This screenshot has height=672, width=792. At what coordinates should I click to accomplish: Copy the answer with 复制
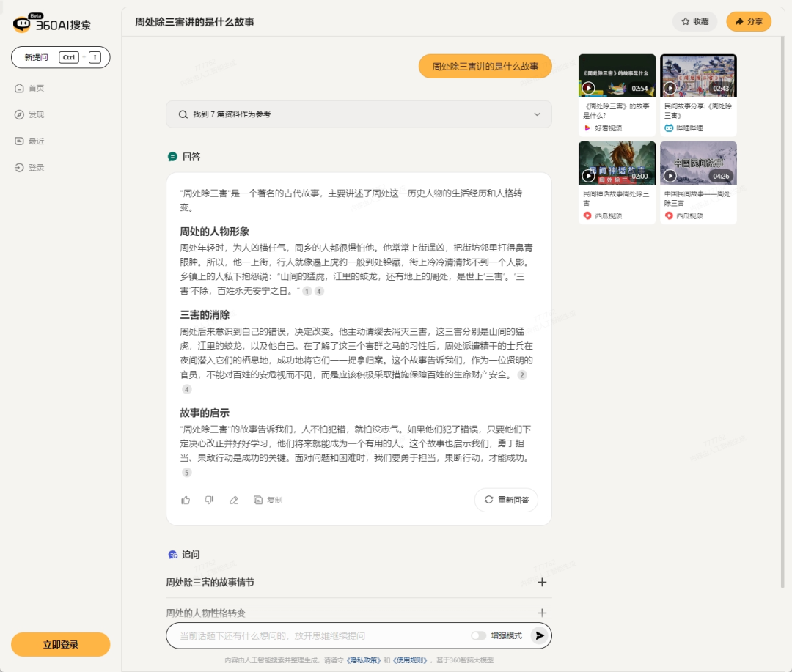click(268, 500)
